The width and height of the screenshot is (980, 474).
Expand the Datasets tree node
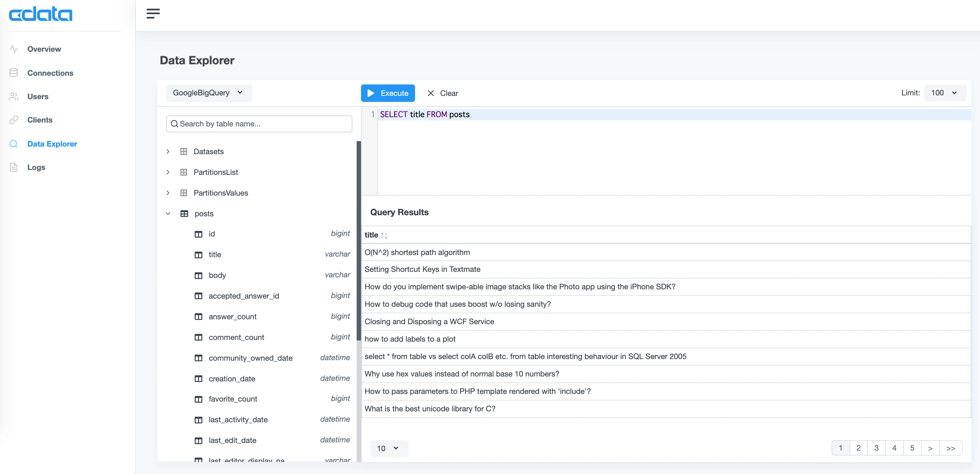point(168,152)
